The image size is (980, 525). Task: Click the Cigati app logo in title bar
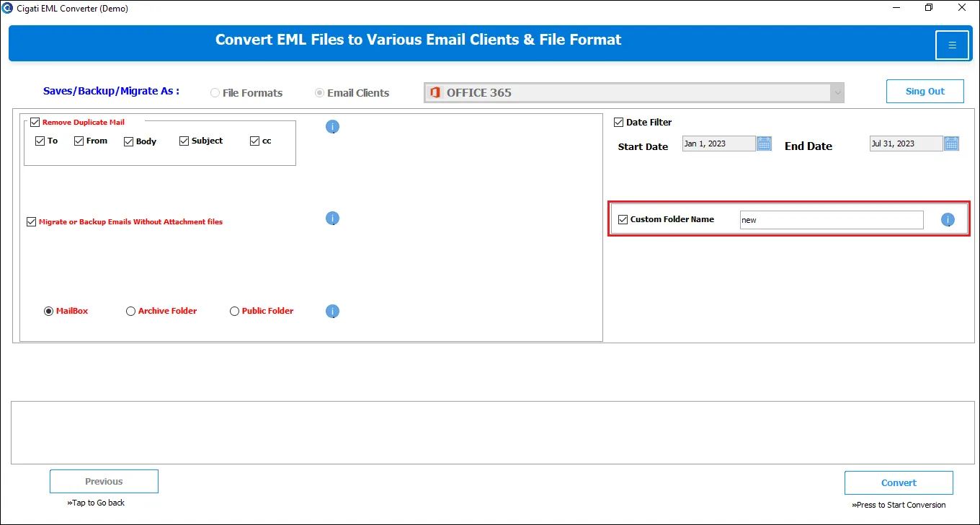[7, 8]
